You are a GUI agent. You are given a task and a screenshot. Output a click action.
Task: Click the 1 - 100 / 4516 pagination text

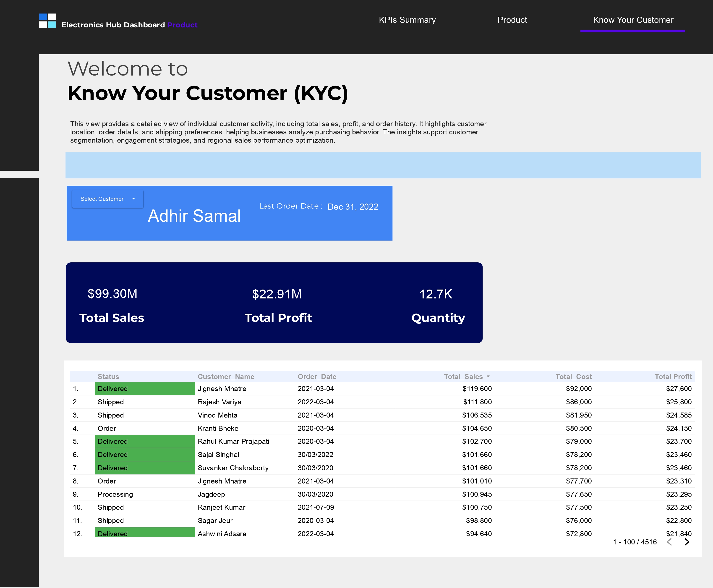pos(635,542)
